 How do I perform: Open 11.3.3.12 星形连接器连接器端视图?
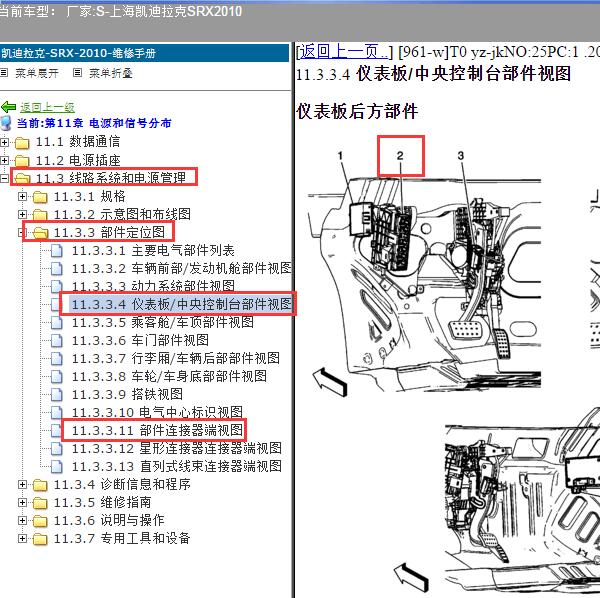click(177, 448)
